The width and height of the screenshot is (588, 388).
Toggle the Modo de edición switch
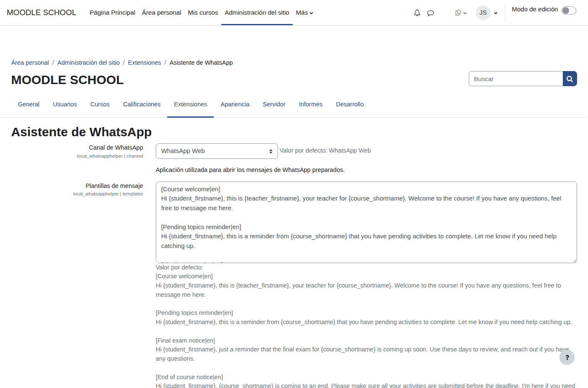(x=569, y=11)
